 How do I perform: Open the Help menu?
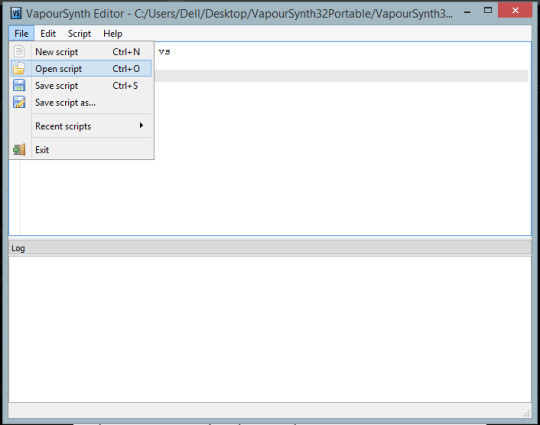(113, 33)
